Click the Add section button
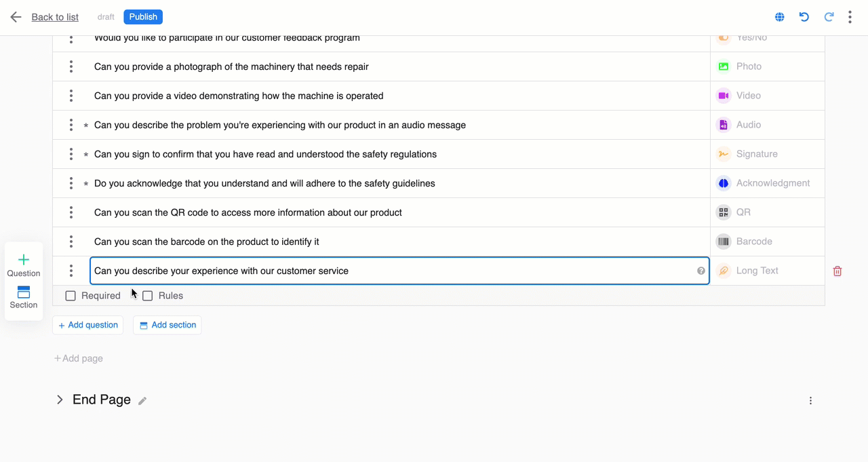The height and width of the screenshot is (462, 868). pyautogui.click(x=167, y=325)
